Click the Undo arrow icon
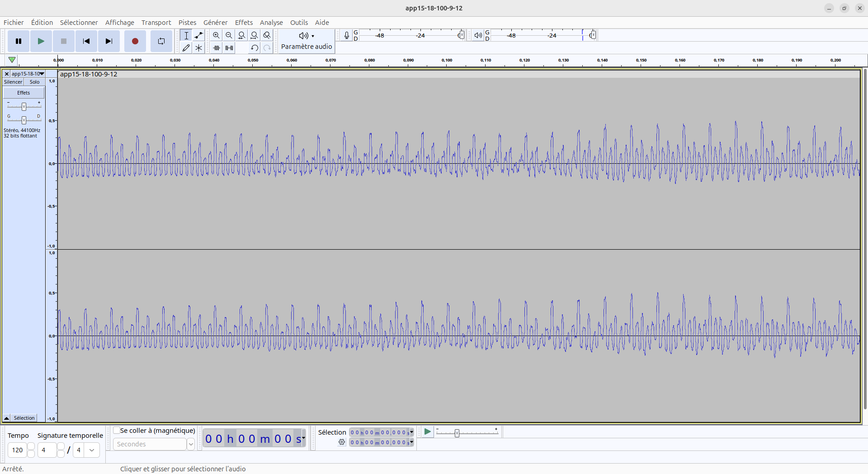Viewport: 868px width, 474px height. [x=255, y=48]
